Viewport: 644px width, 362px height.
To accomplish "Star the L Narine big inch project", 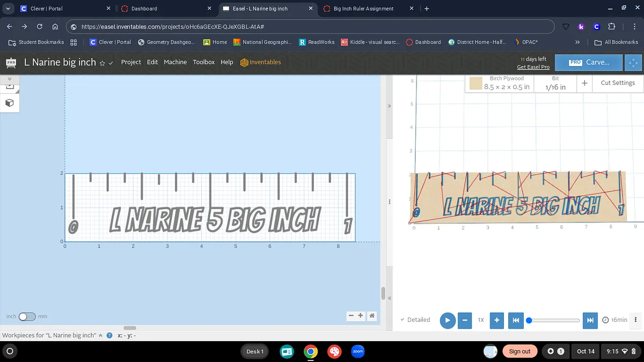I will 102,63.
